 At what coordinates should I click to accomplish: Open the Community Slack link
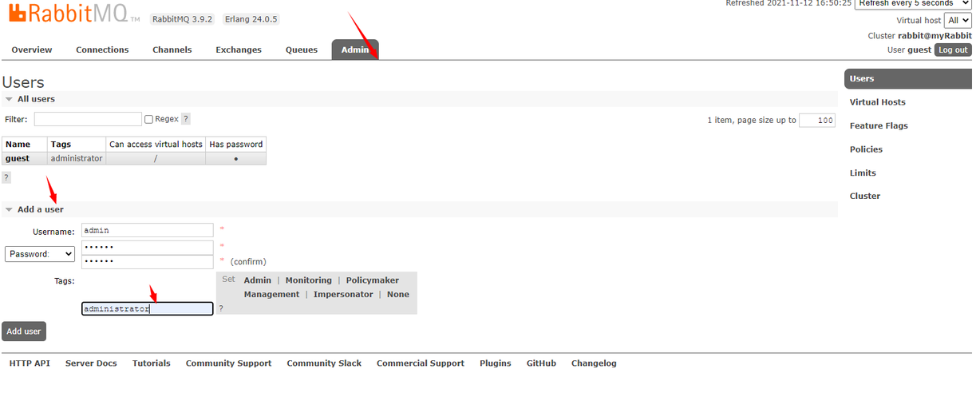(324, 363)
